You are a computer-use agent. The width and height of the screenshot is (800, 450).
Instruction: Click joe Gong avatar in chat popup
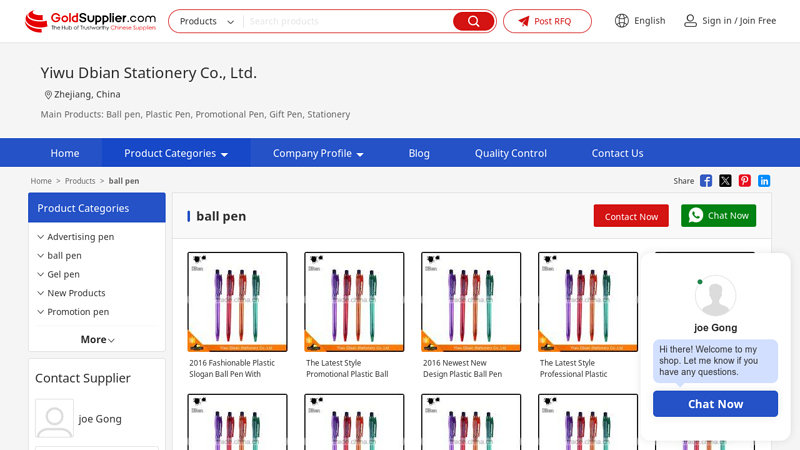pos(715,295)
